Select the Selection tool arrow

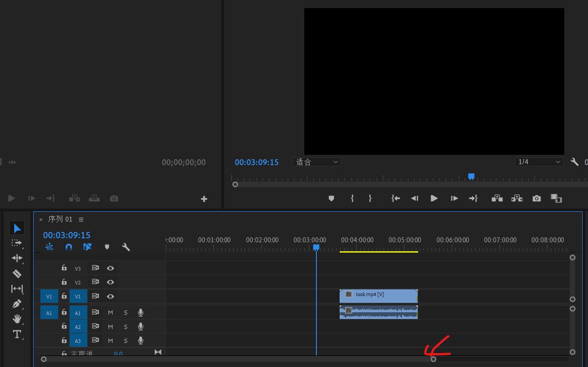coord(17,228)
